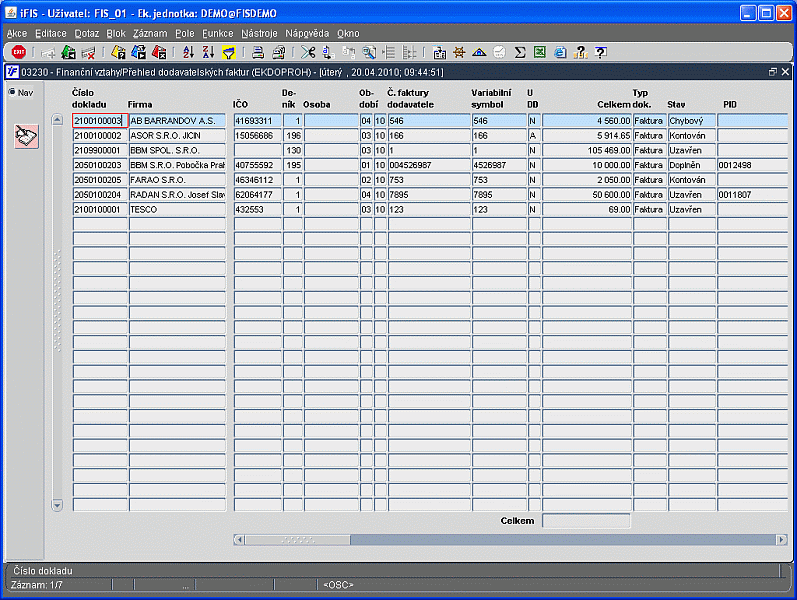Image resolution: width=797 pixels, height=600 pixels.
Task: Click the scissors cut icon
Action: tap(308, 52)
